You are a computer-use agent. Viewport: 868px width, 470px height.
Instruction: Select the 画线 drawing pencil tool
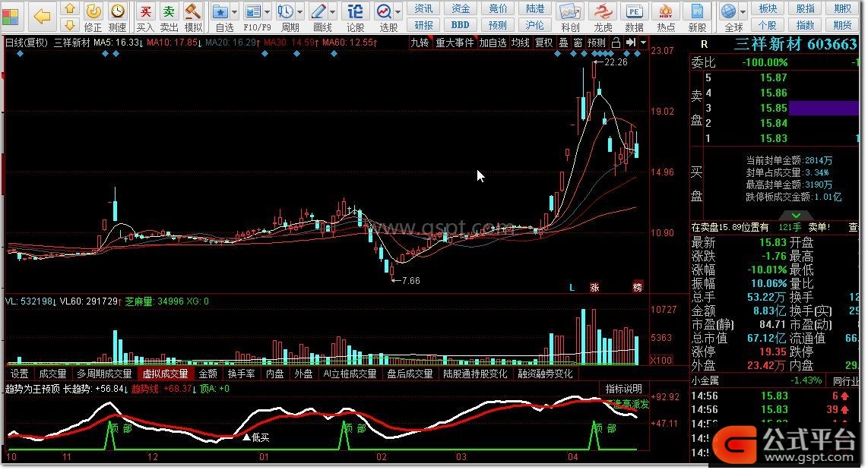tap(319, 12)
